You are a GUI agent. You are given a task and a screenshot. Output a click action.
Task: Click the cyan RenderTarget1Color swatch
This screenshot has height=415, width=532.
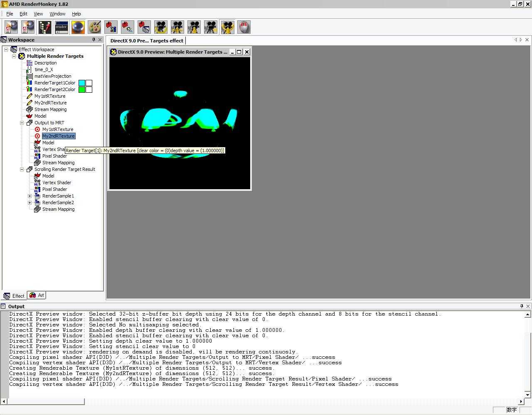pos(82,83)
